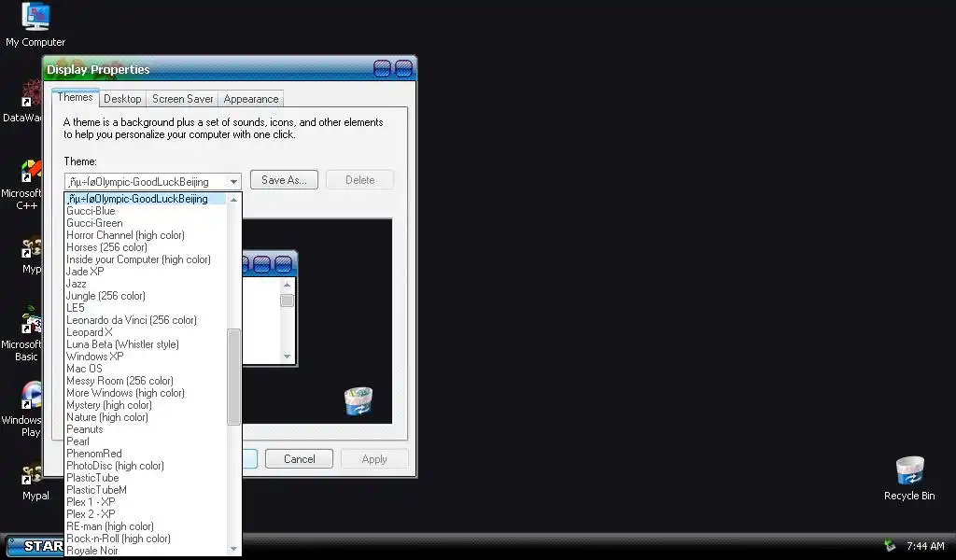Image resolution: width=956 pixels, height=560 pixels.
Task: Select the Pearl theme
Action: click(145, 441)
